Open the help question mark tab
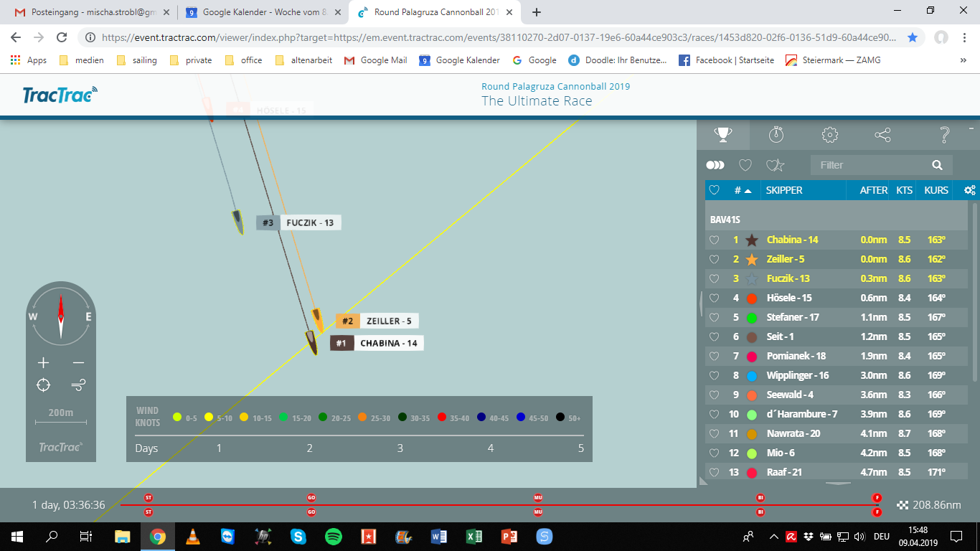The height and width of the screenshot is (551, 980). point(945,134)
